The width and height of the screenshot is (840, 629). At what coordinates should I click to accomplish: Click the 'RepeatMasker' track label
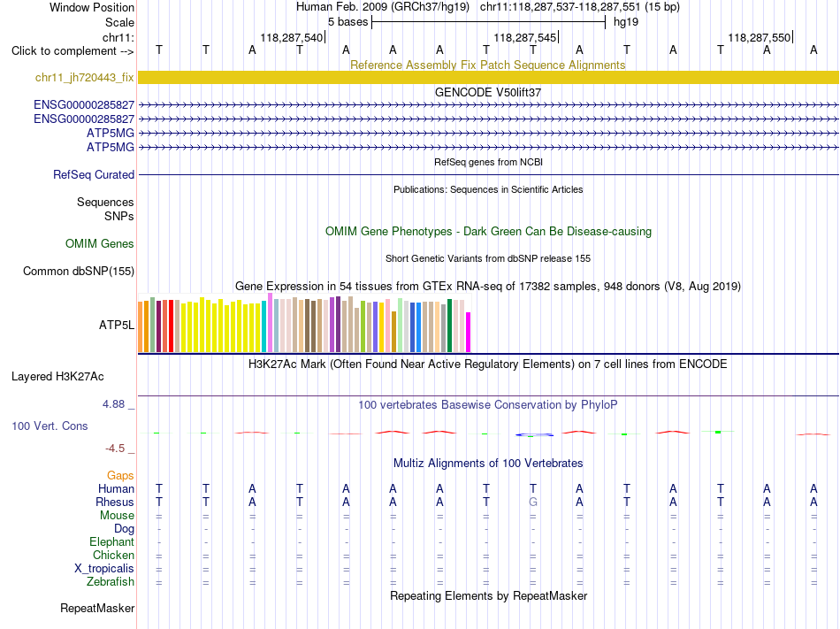pyautogui.click(x=97, y=609)
